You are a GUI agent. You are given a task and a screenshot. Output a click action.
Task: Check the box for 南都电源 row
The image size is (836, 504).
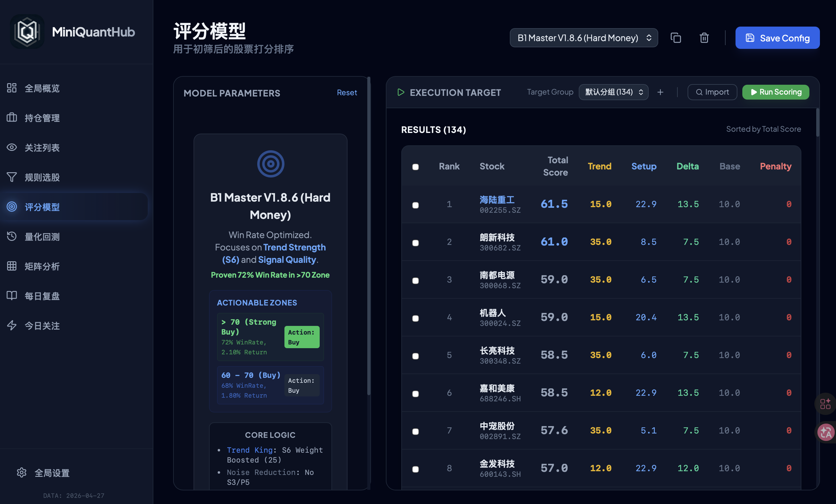click(415, 280)
